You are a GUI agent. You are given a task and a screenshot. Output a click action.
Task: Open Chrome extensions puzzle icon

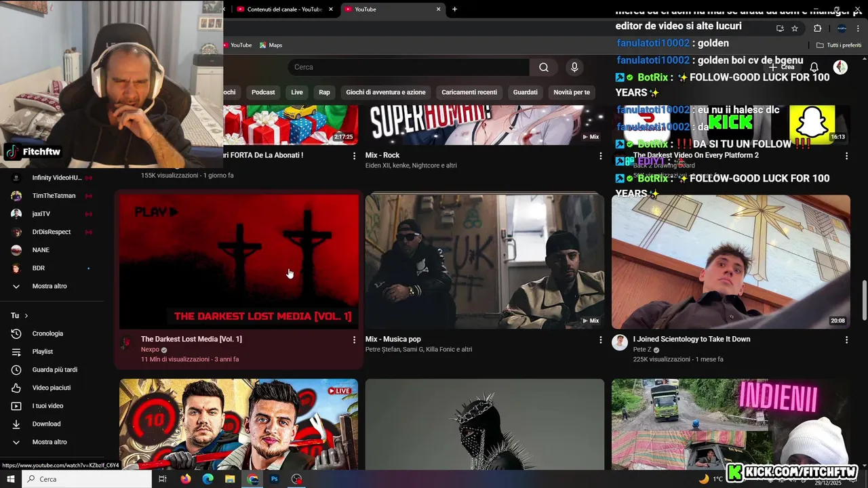817,28
